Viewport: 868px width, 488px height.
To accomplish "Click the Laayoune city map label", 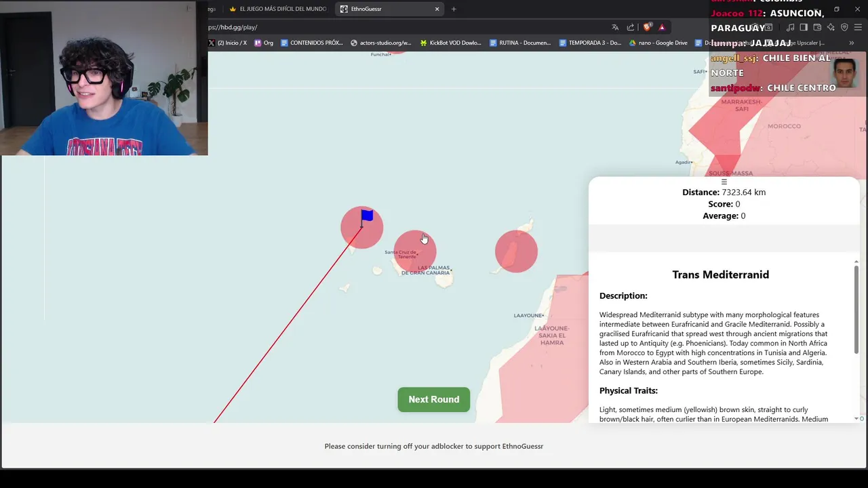I will 529,315.
